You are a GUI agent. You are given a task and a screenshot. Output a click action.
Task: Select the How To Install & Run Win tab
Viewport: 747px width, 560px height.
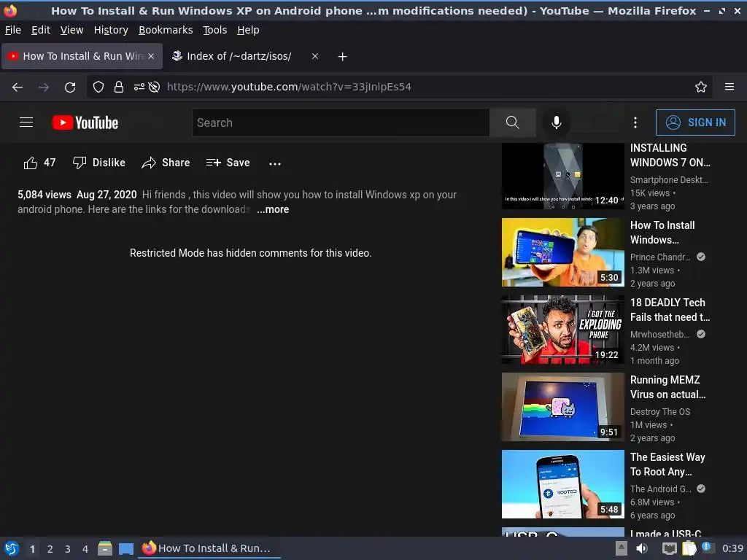pyautogui.click(x=82, y=56)
